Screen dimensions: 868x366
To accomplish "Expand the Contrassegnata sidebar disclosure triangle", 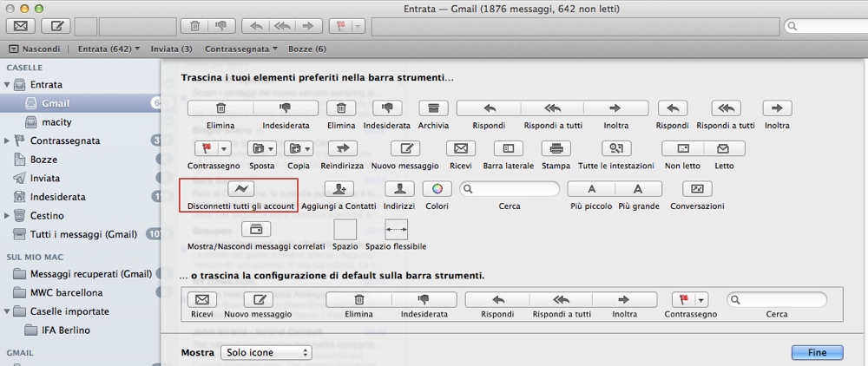I will tap(7, 141).
